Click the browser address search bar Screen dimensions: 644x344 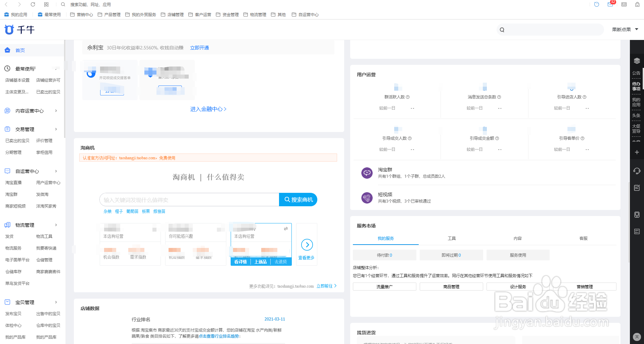[91, 4]
